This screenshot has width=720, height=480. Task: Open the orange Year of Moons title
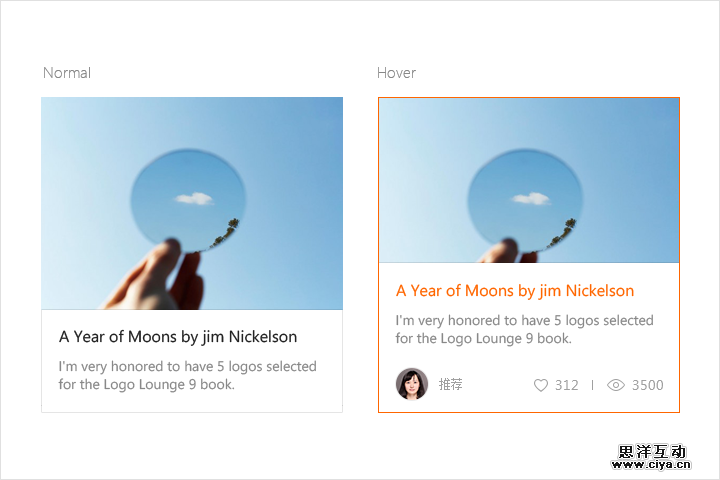point(515,291)
